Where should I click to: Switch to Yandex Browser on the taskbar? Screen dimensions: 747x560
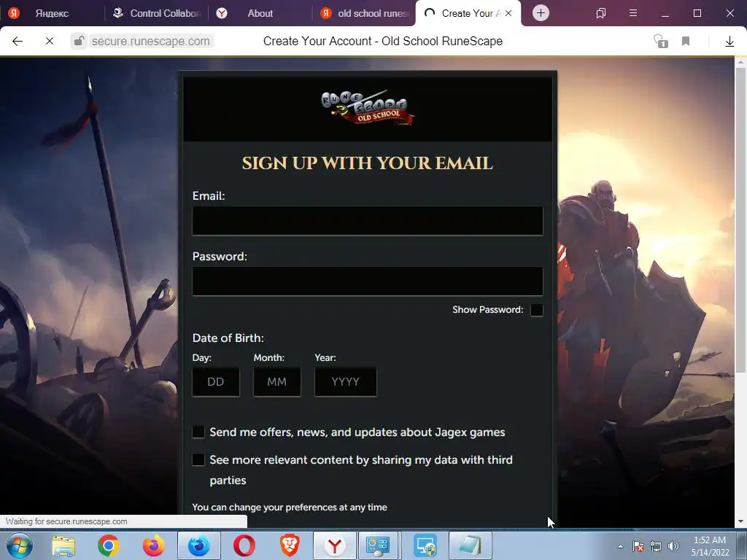[334, 545]
